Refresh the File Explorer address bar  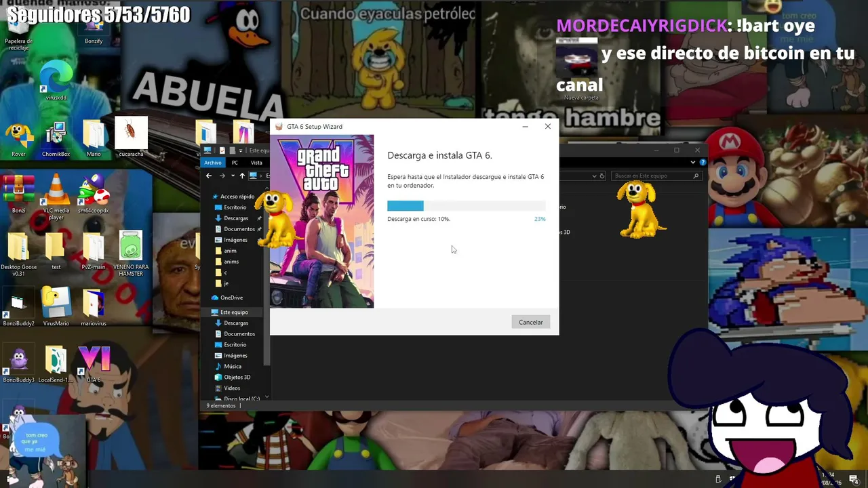602,176
